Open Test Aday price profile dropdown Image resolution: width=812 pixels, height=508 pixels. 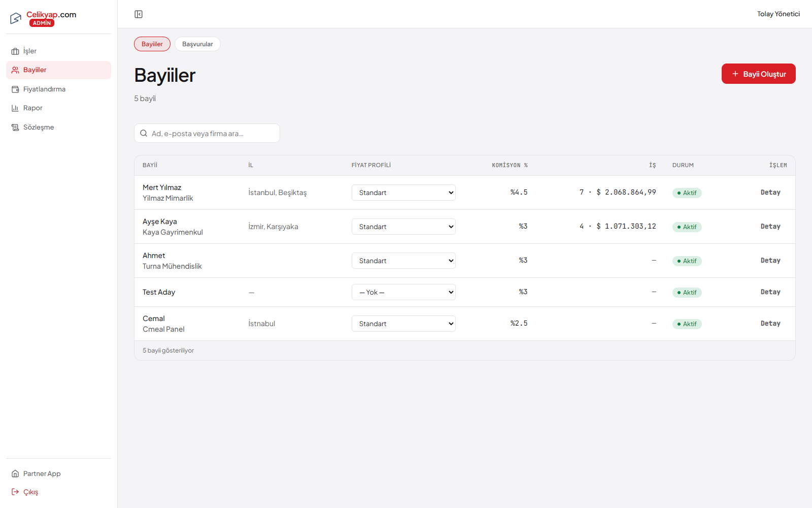[403, 292]
